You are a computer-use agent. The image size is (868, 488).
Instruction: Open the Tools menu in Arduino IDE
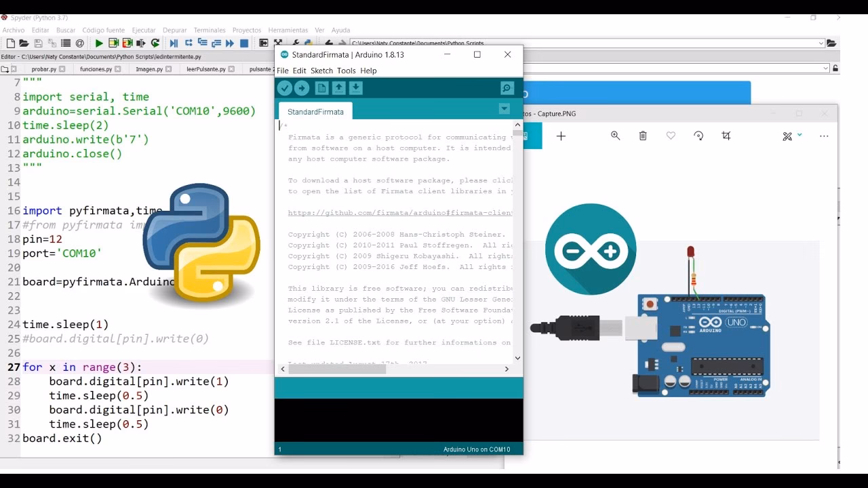click(x=348, y=70)
